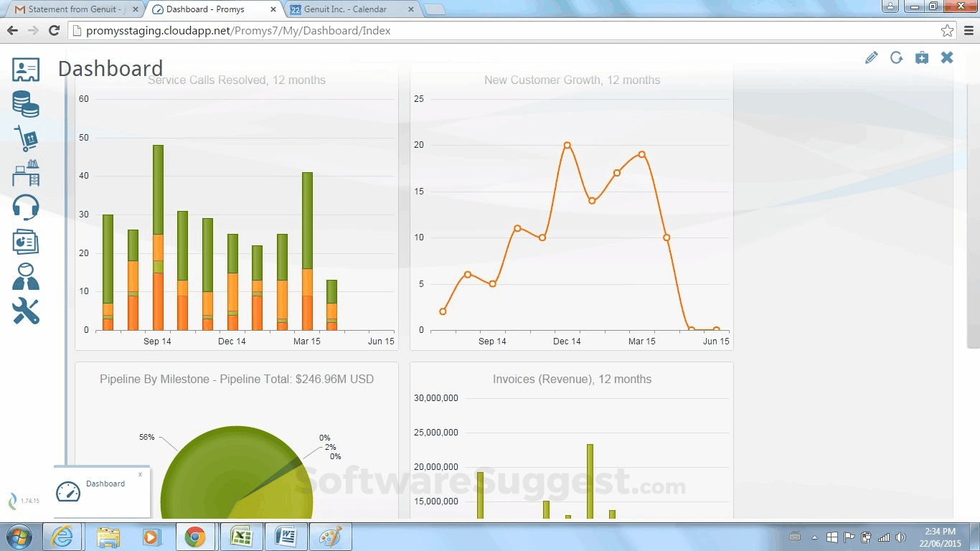Refresh the dashboard with circular arrow icon

(897, 57)
